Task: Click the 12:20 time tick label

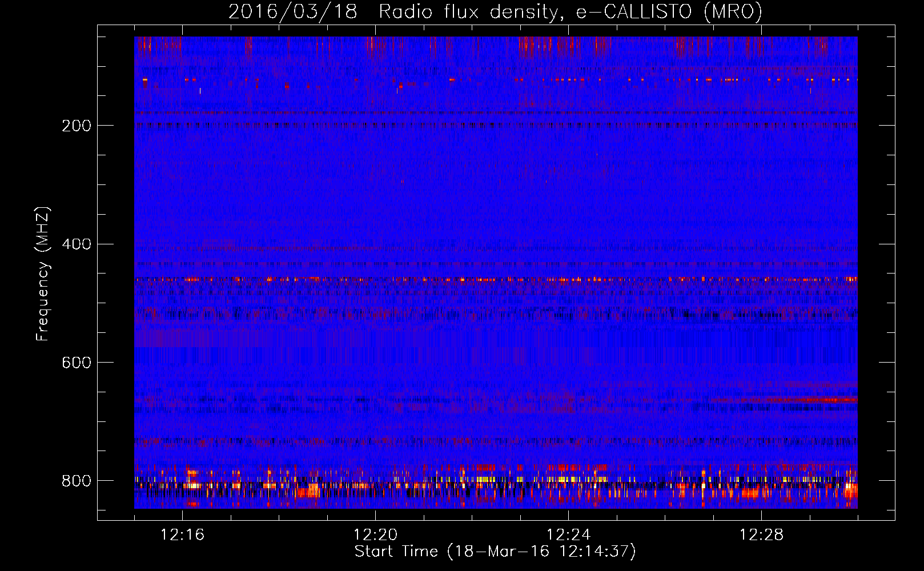Action: pos(375,535)
